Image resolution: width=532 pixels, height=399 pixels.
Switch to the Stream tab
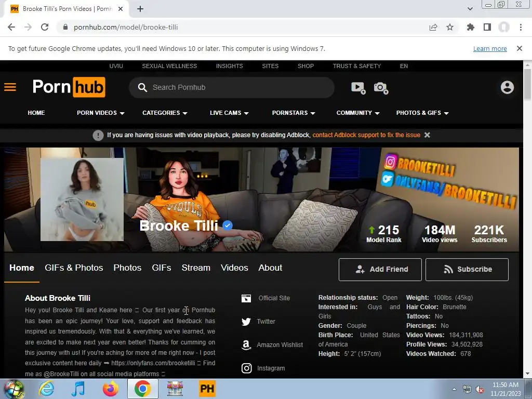coord(196,268)
